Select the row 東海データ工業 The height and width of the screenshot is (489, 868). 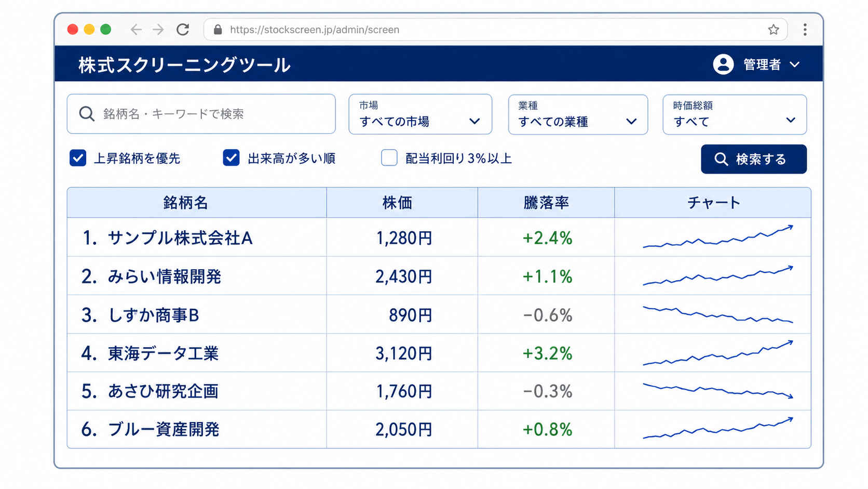[x=439, y=353]
